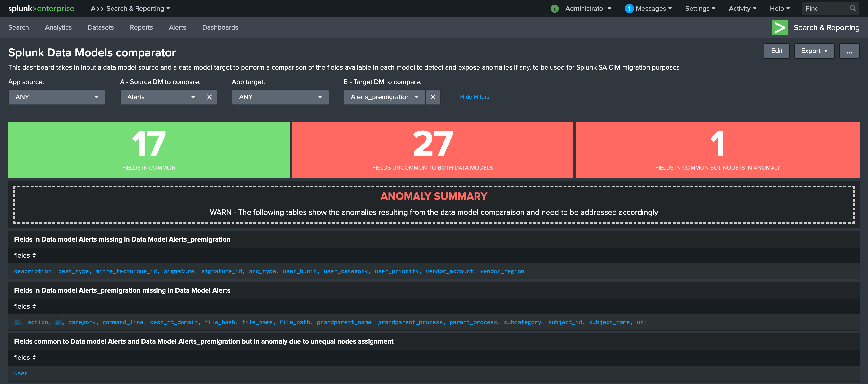Open the Alerts_premigration target DM dropdown
This screenshot has height=384, width=868.
[x=384, y=97]
